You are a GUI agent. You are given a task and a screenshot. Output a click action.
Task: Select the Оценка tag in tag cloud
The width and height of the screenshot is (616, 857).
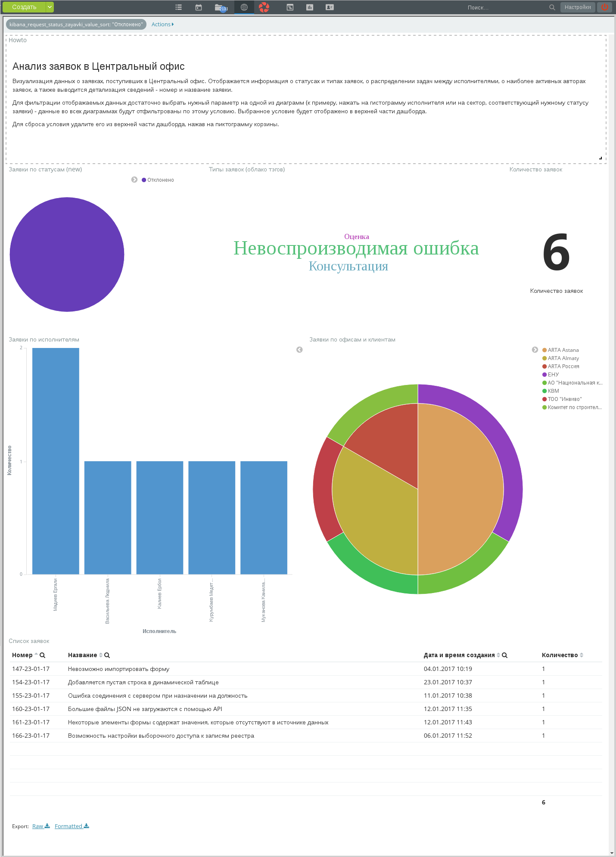(x=357, y=236)
